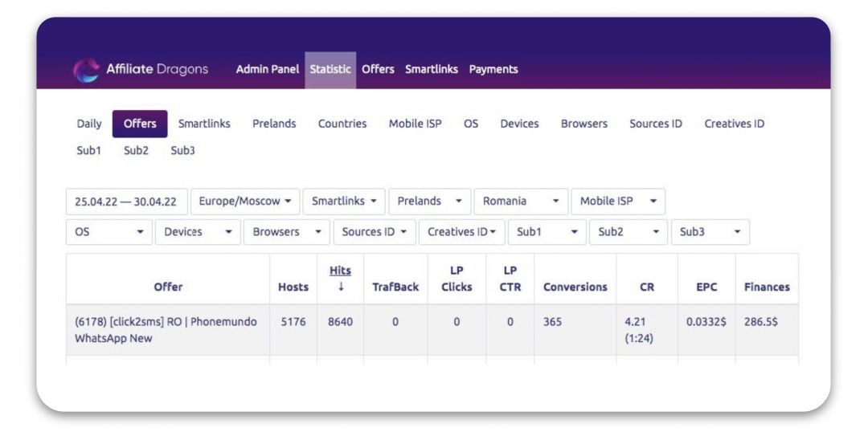The height and width of the screenshot is (436, 868).
Task: Open the Romania country filter dropdown
Action: [x=520, y=202]
